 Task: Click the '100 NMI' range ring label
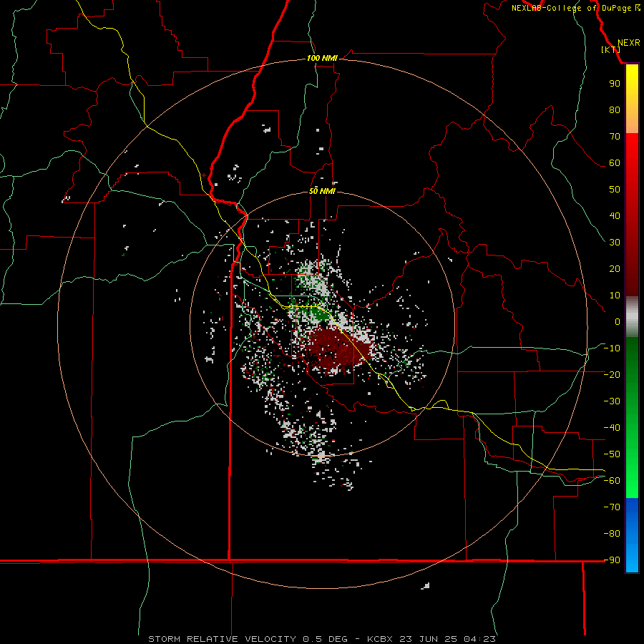tap(322, 59)
